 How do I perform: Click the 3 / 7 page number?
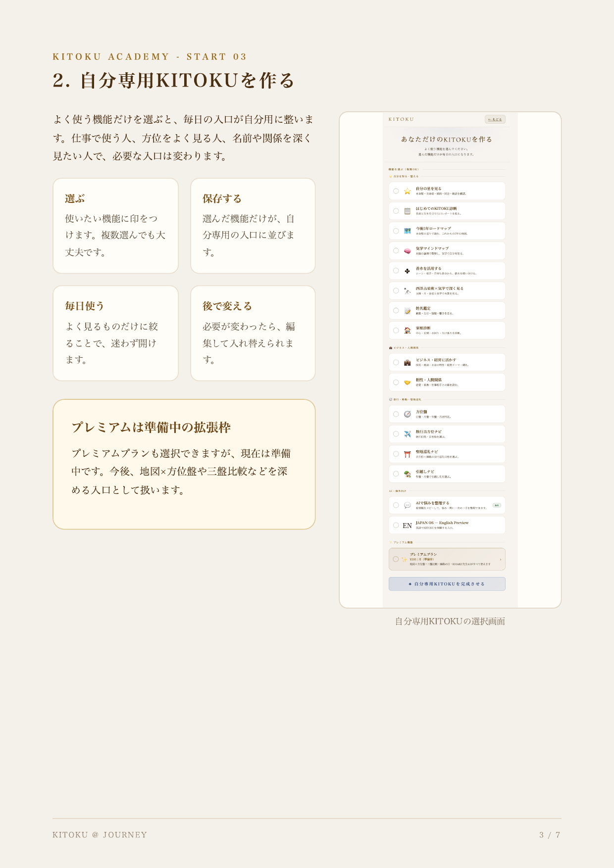tap(550, 835)
